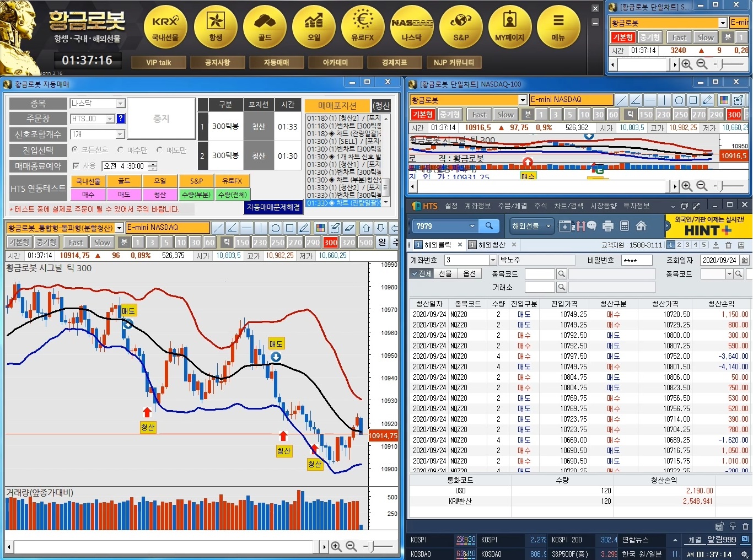The width and height of the screenshot is (753, 560).
Task: Click the VIP talk button
Action: point(158,62)
